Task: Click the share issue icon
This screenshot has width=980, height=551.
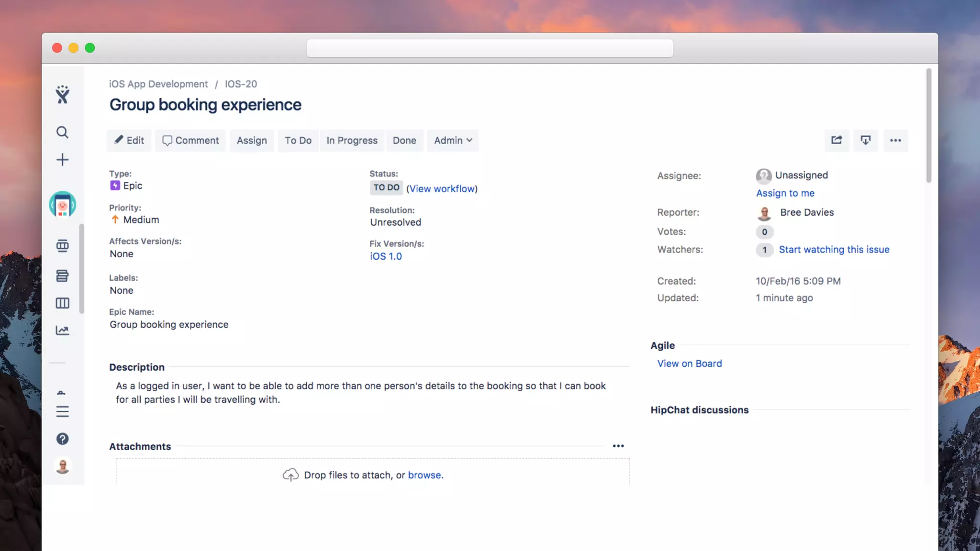Action: tap(836, 140)
